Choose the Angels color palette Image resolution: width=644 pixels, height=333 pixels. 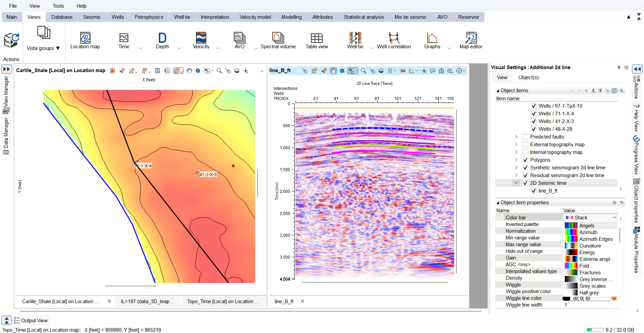pyautogui.click(x=591, y=226)
